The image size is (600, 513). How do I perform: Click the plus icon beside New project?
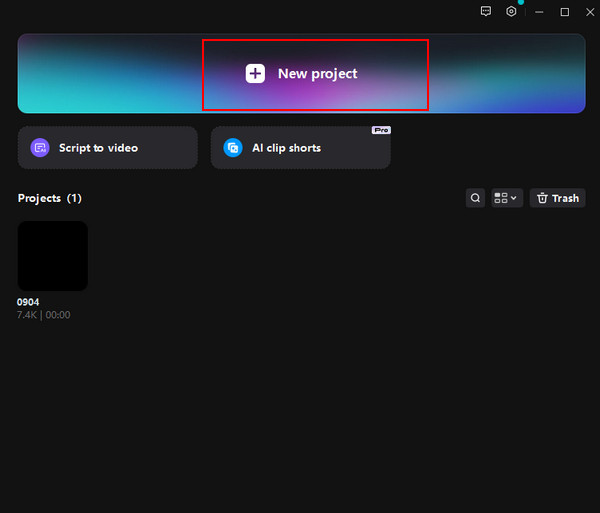(255, 73)
